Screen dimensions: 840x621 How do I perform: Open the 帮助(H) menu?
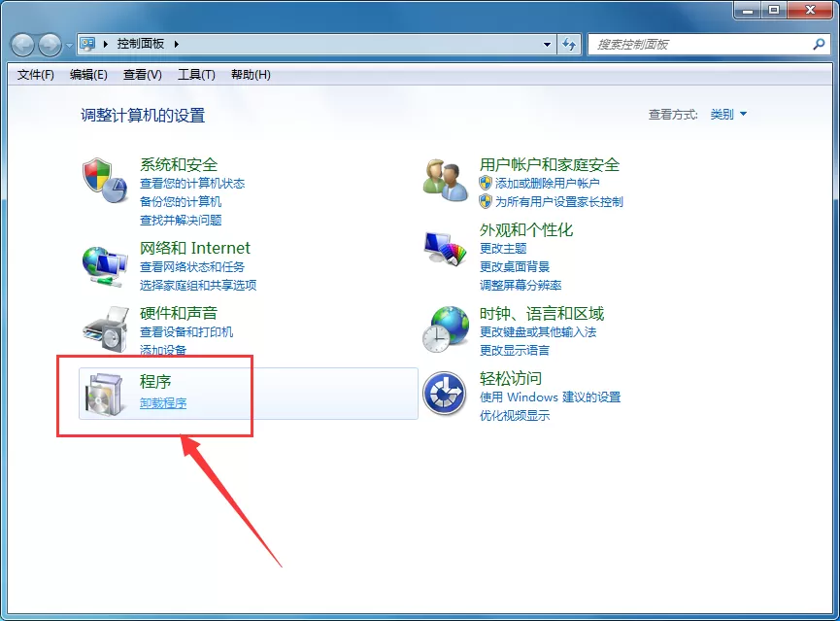click(x=251, y=75)
